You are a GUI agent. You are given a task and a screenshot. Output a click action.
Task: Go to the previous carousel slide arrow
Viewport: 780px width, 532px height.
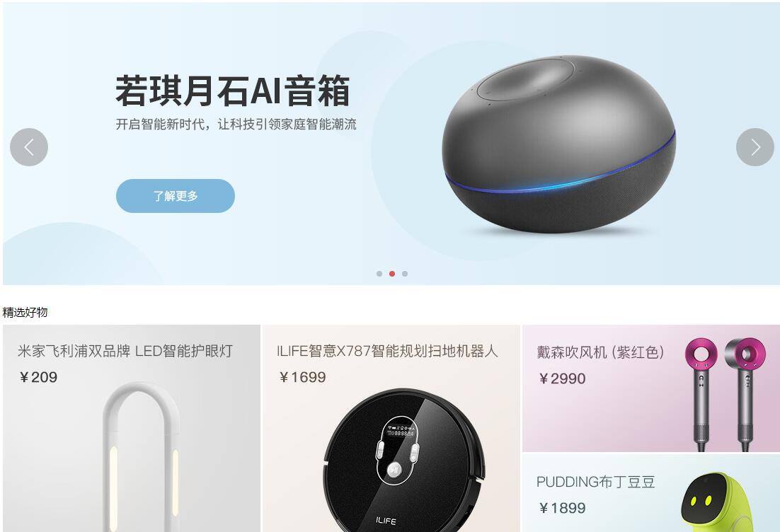click(29, 147)
